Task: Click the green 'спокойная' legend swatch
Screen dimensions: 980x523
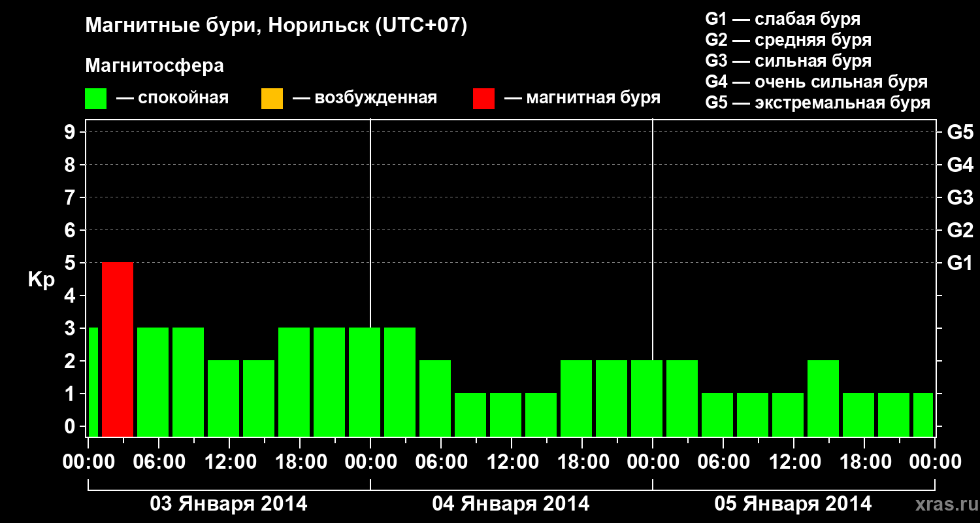Action: click(96, 99)
